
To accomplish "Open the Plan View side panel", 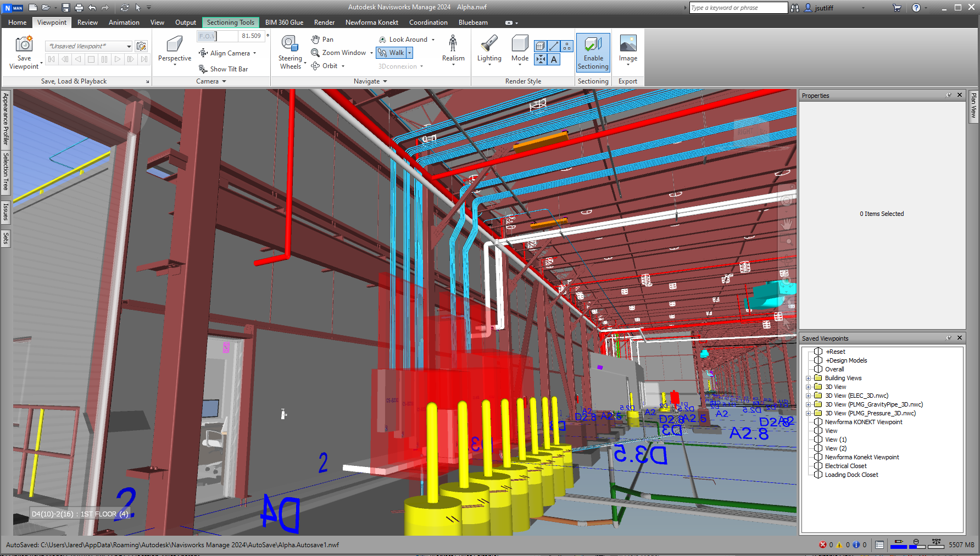I will [973, 105].
